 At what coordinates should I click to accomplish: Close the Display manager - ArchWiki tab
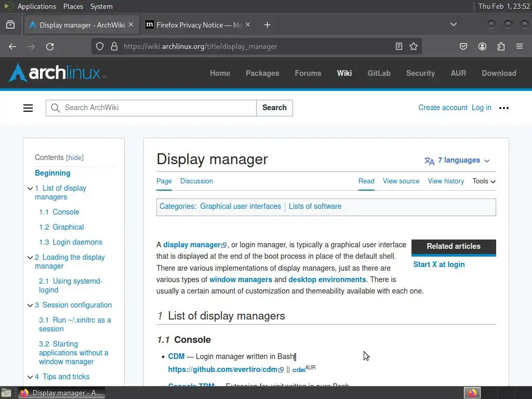click(x=131, y=25)
